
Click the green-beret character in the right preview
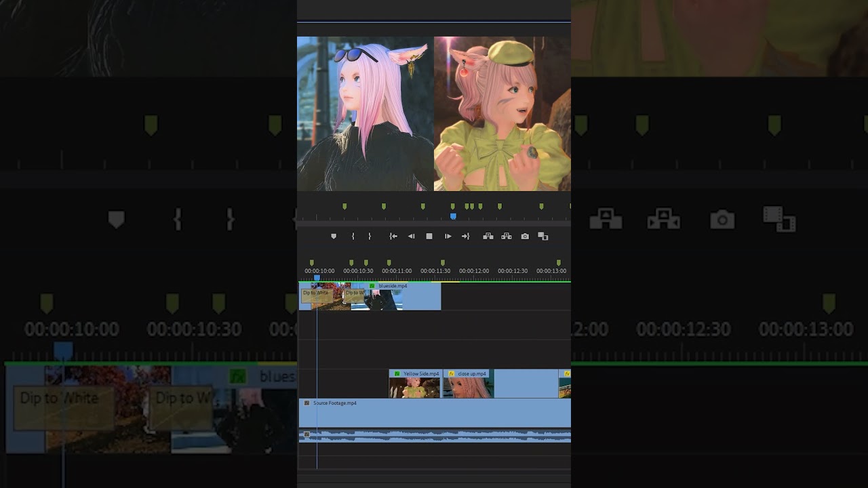[x=502, y=114]
